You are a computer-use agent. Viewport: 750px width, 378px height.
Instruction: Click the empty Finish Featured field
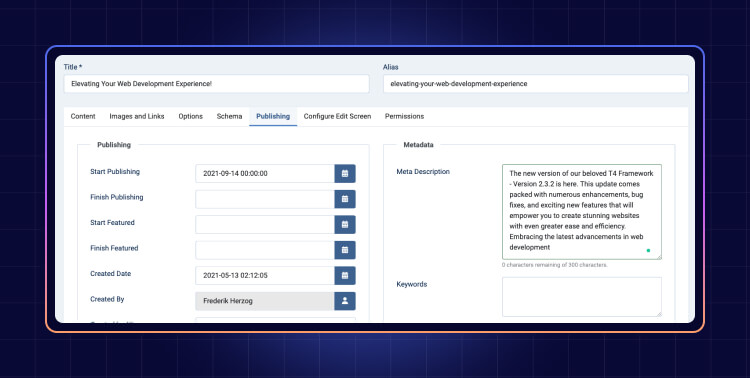coord(265,250)
